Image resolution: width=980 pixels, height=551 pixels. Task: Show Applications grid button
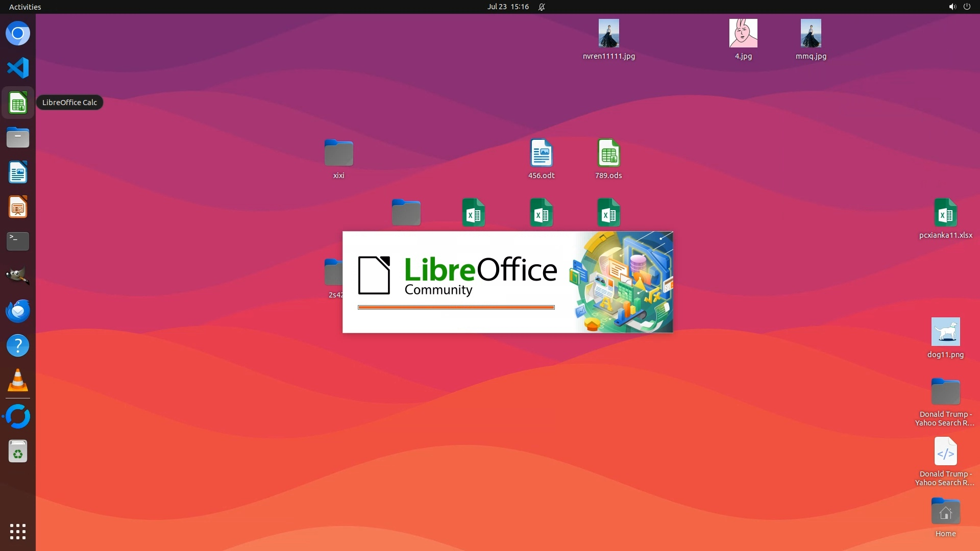(18, 532)
